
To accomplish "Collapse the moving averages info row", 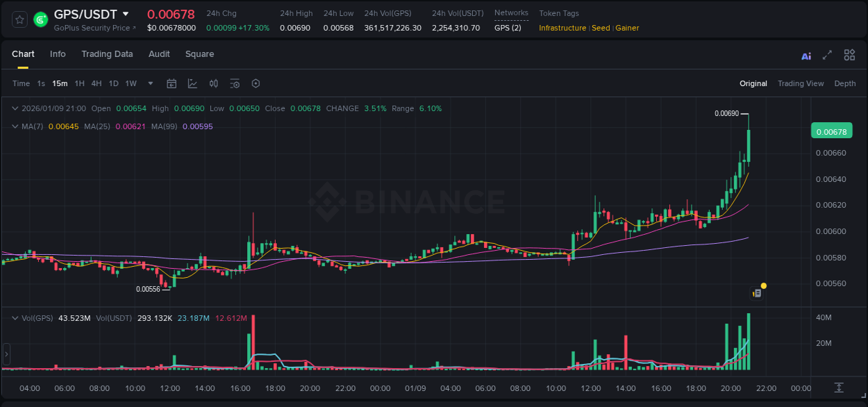I will [15, 126].
